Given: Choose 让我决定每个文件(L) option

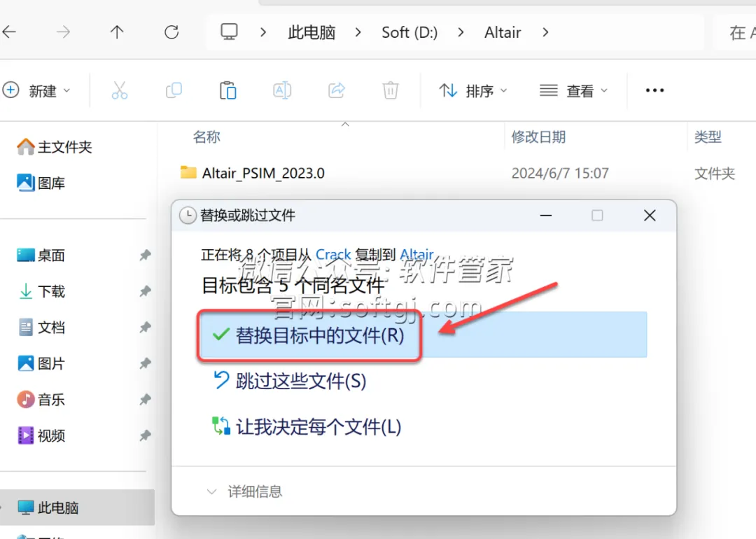Looking at the screenshot, I should point(307,427).
